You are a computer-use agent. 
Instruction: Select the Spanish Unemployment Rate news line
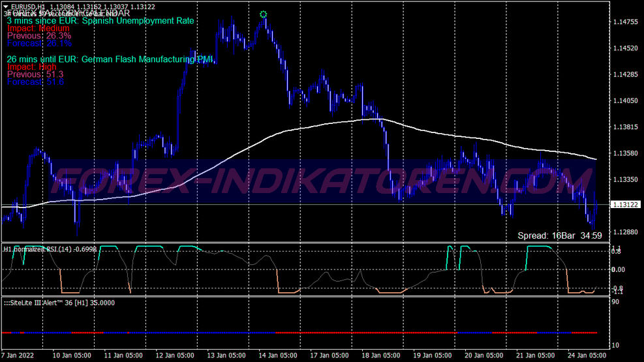100,21
